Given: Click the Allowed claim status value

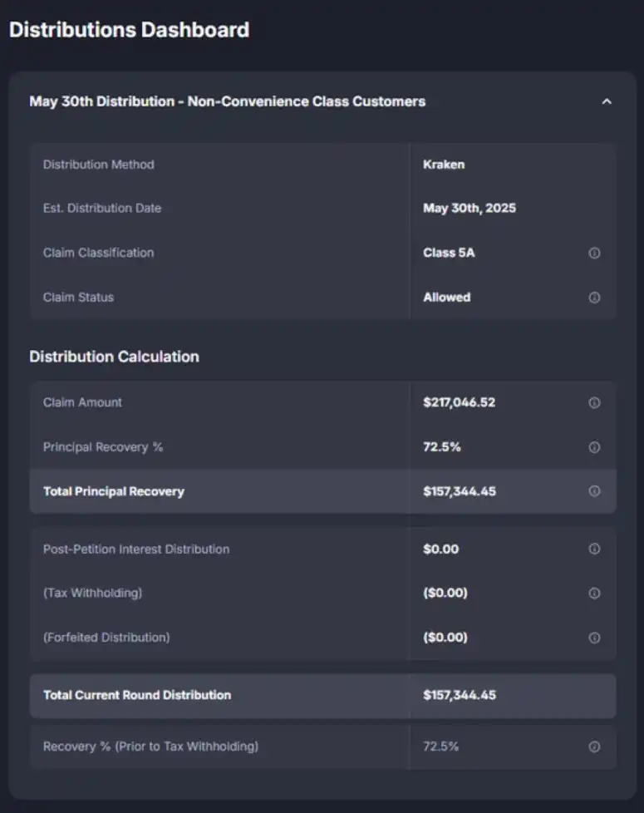Looking at the screenshot, I should coord(446,297).
